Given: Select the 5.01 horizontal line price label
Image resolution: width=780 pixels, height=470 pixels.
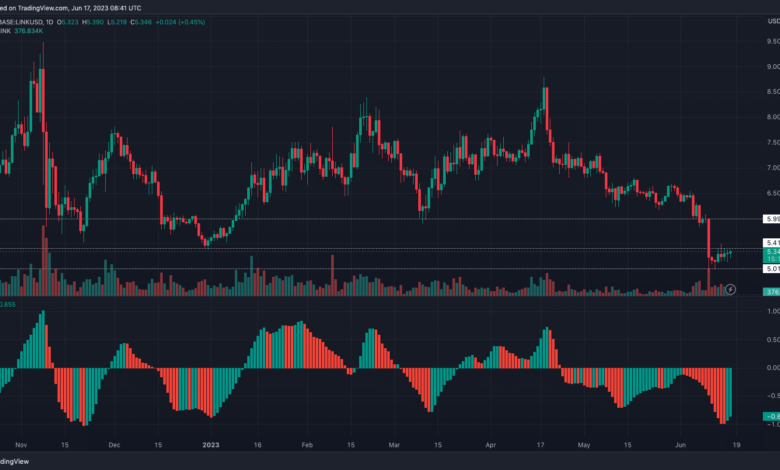Looking at the screenshot, I should pyautogui.click(x=771, y=268).
